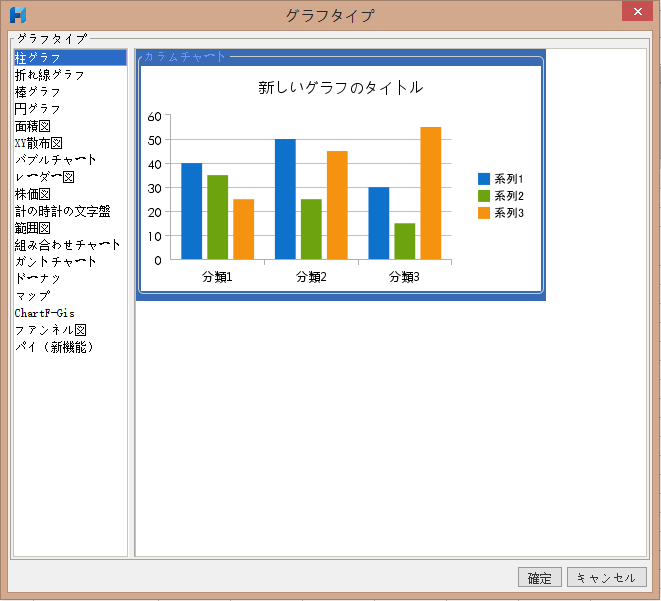661x601 pixels.
Task: Click the application logo icon in title bar
Action: click(x=18, y=15)
